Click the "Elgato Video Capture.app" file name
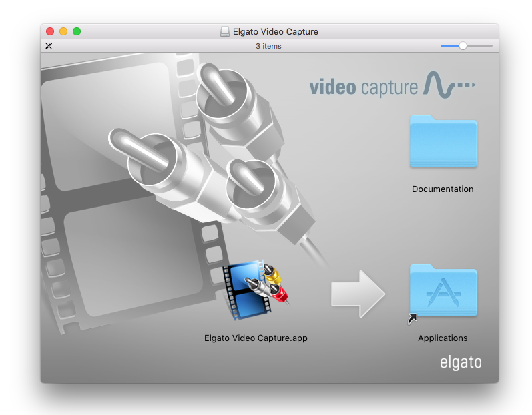 coord(256,338)
